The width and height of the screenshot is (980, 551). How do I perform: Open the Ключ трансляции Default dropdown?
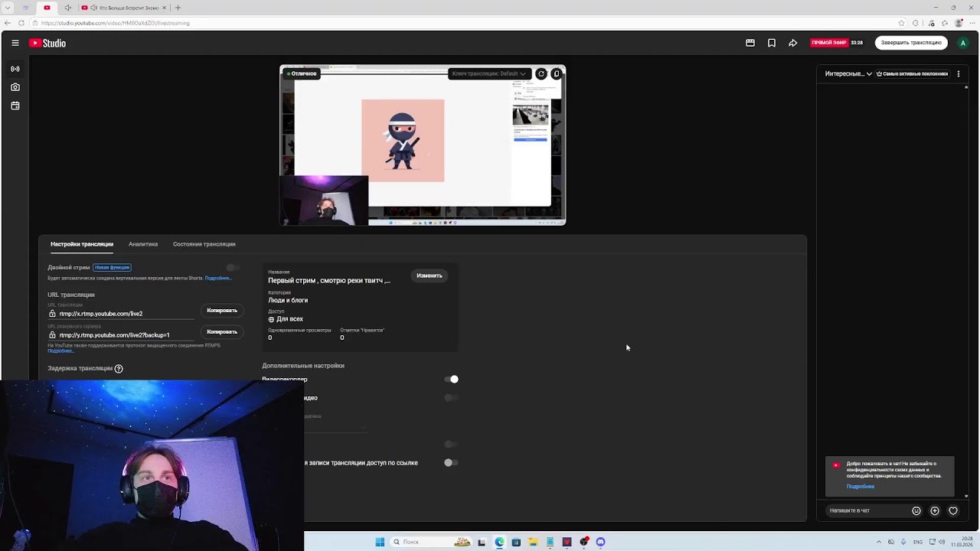pyautogui.click(x=488, y=73)
